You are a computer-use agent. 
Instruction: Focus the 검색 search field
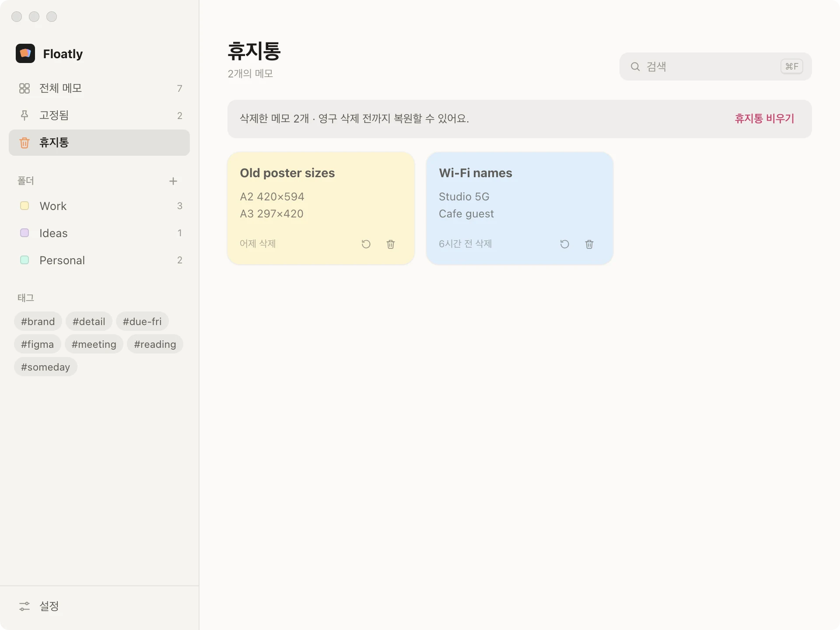[716, 66]
